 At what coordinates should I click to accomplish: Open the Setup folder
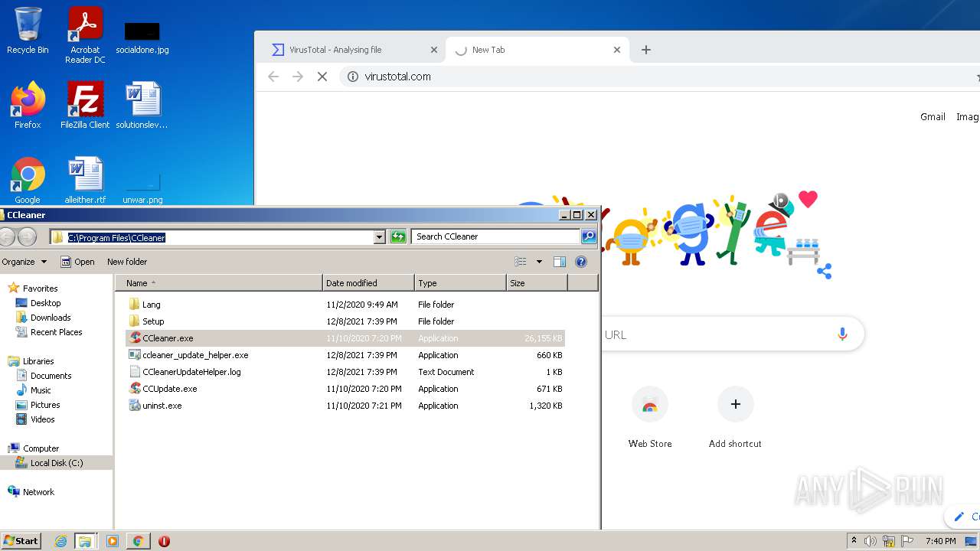click(x=345, y=321)
